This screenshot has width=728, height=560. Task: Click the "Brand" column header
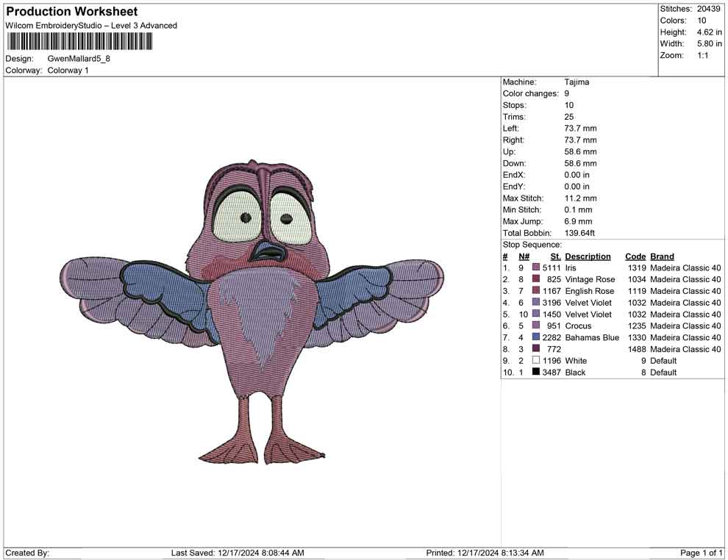(662, 256)
